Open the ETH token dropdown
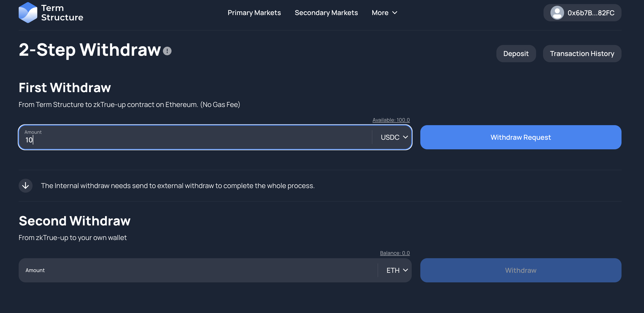This screenshot has width=644, height=313. point(397,270)
